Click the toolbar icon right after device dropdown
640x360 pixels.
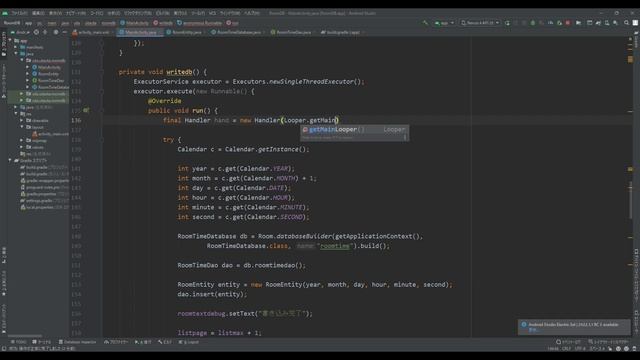507,23
